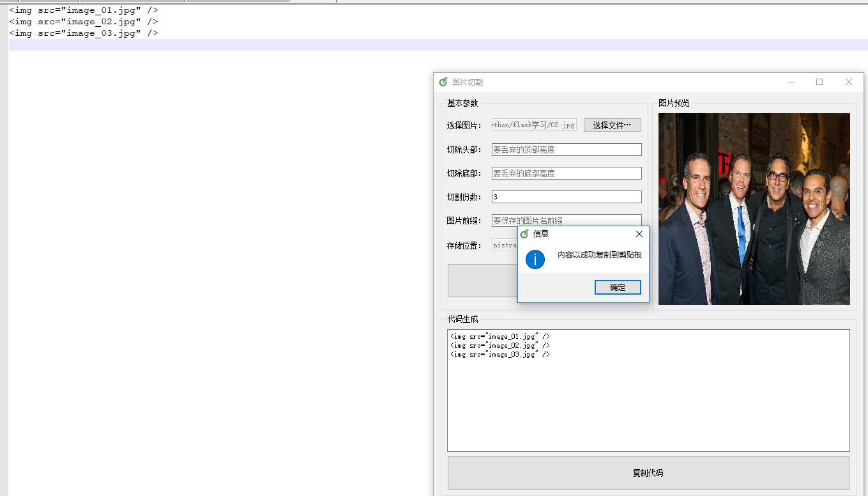868x496 pixels.
Task: Click the blue information icon in dialog
Action: tap(535, 259)
